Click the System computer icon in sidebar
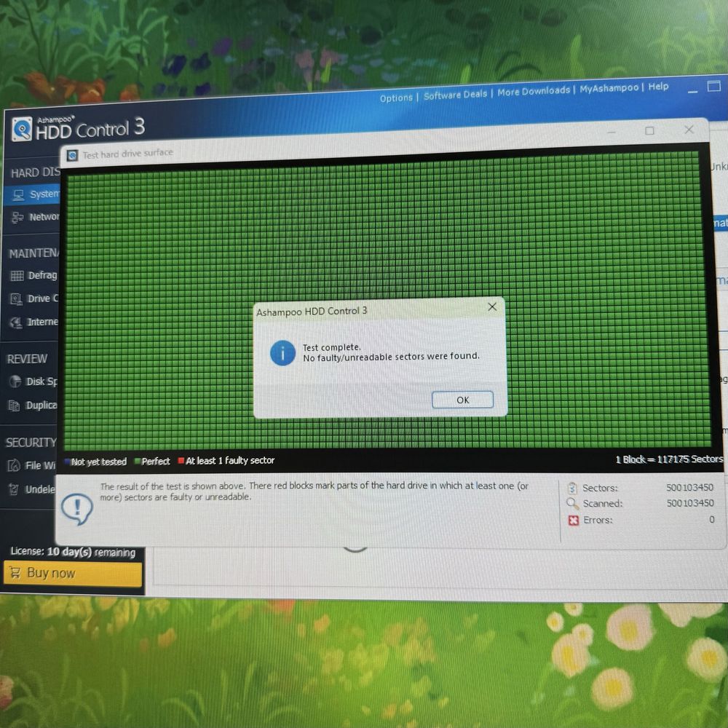Screen dimensions: 728x728 pyautogui.click(x=19, y=195)
